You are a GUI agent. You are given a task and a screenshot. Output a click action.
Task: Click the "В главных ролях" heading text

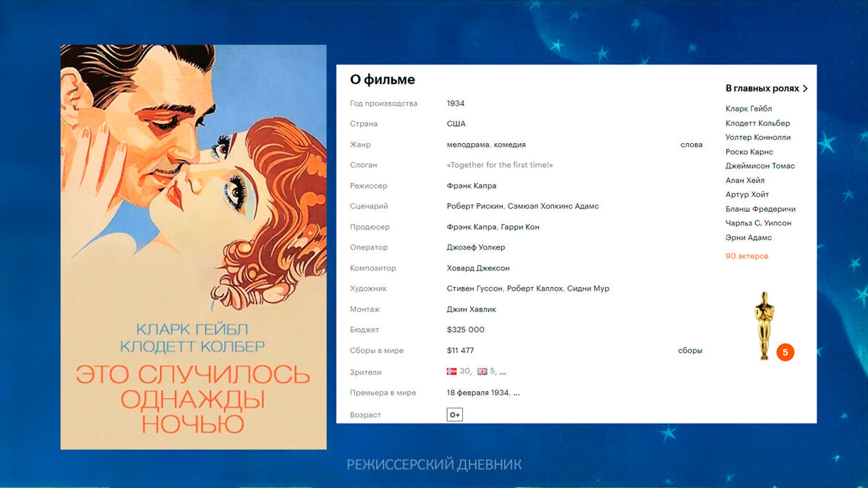click(x=762, y=88)
